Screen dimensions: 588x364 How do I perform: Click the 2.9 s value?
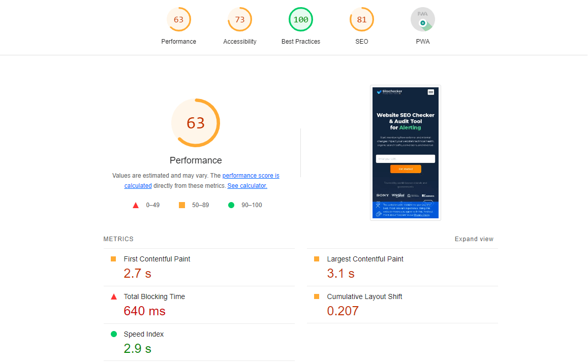tap(138, 348)
